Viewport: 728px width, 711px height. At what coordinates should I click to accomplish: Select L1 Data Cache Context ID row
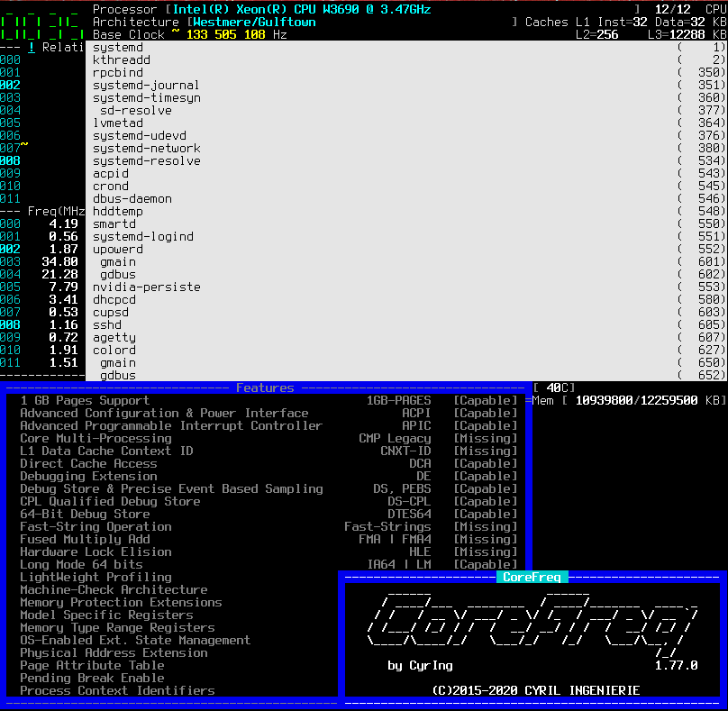coord(268,451)
